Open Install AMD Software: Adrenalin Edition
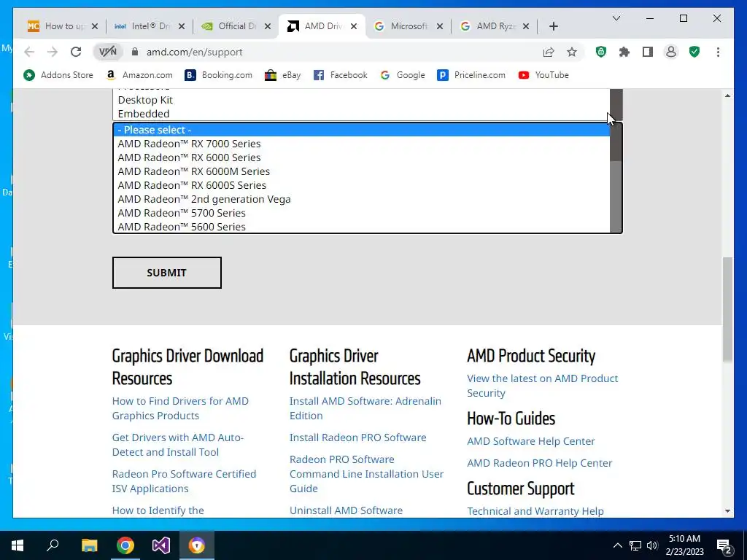This screenshot has width=747, height=560. pos(365,408)
